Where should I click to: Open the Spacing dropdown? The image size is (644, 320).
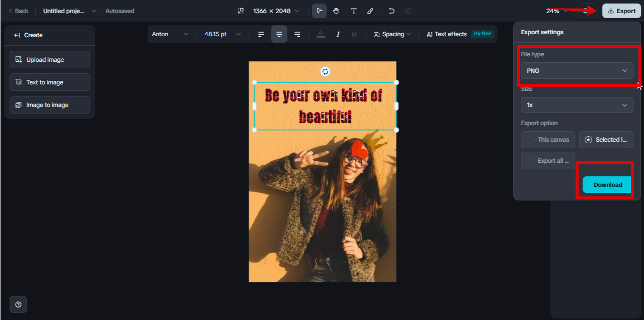392,34
